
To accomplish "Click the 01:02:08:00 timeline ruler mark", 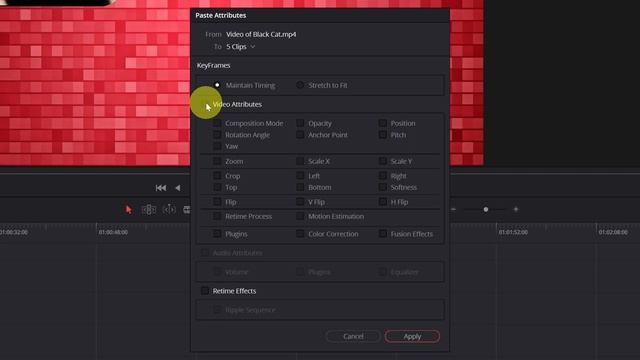I will pos(613,232).
